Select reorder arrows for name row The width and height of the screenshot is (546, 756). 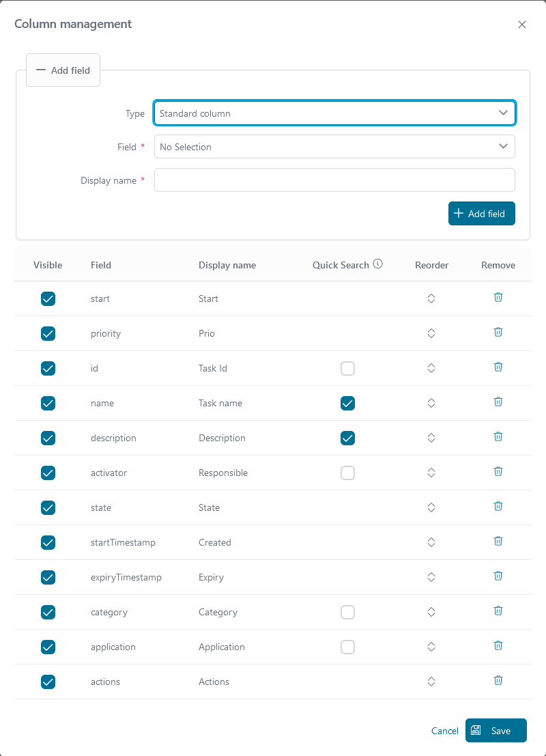pos(431,403)
